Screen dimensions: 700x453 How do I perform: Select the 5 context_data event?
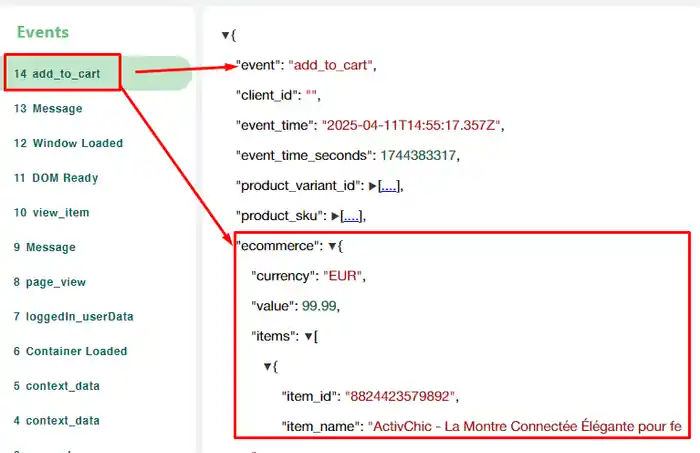coord(57,386)
